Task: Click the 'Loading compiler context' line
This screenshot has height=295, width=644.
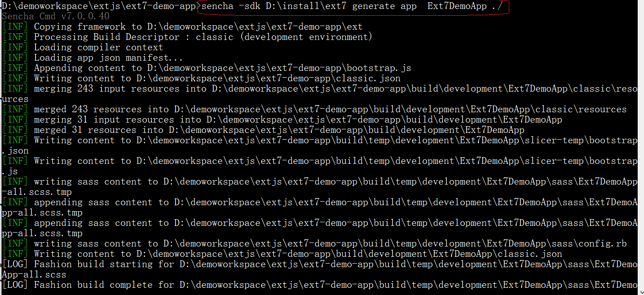Action: pos(83,48)
